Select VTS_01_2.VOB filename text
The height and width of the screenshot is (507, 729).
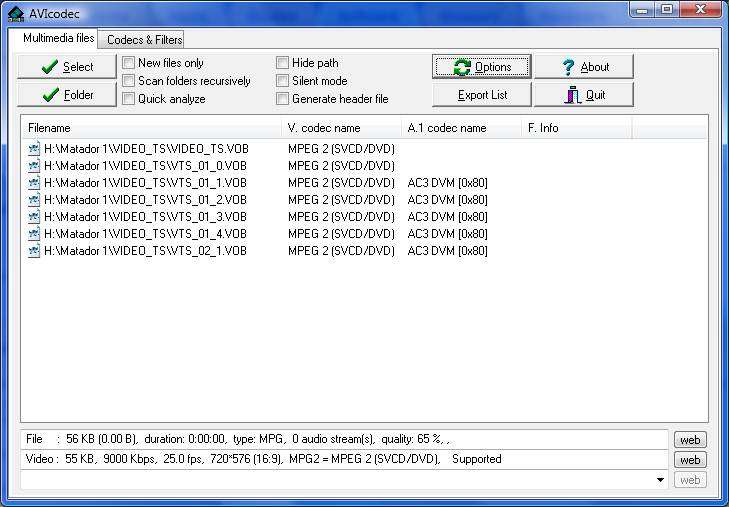pyautogui.click(x=146, y=200)
